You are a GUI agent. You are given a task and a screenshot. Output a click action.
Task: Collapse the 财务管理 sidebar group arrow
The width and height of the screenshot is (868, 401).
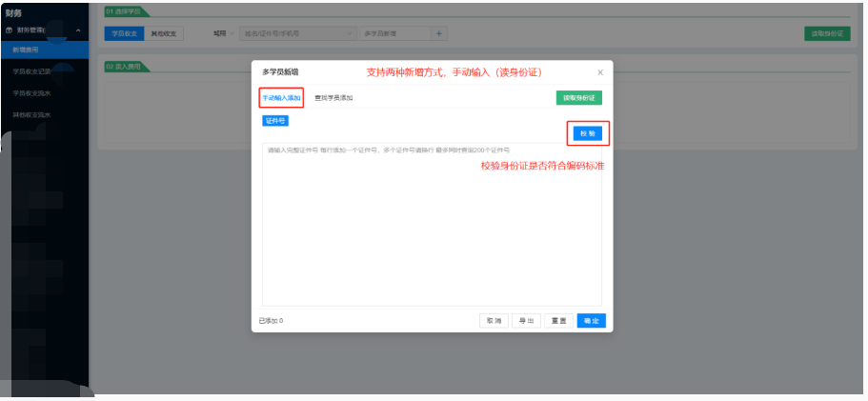click(x=78, y=30)
